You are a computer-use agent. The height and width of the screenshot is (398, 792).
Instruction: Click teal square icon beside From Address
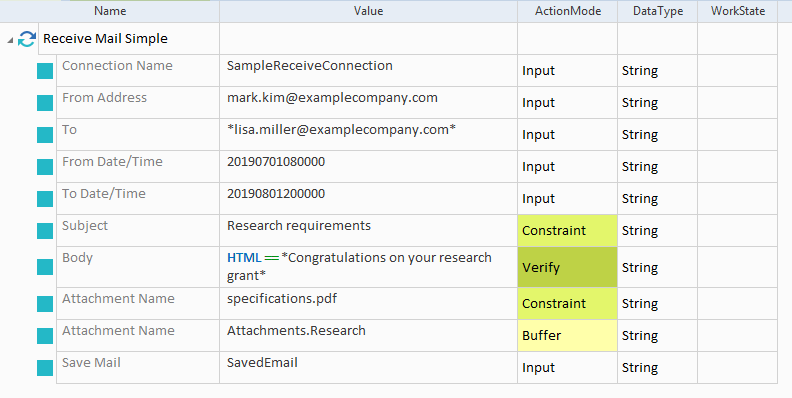tap(45, 103)
